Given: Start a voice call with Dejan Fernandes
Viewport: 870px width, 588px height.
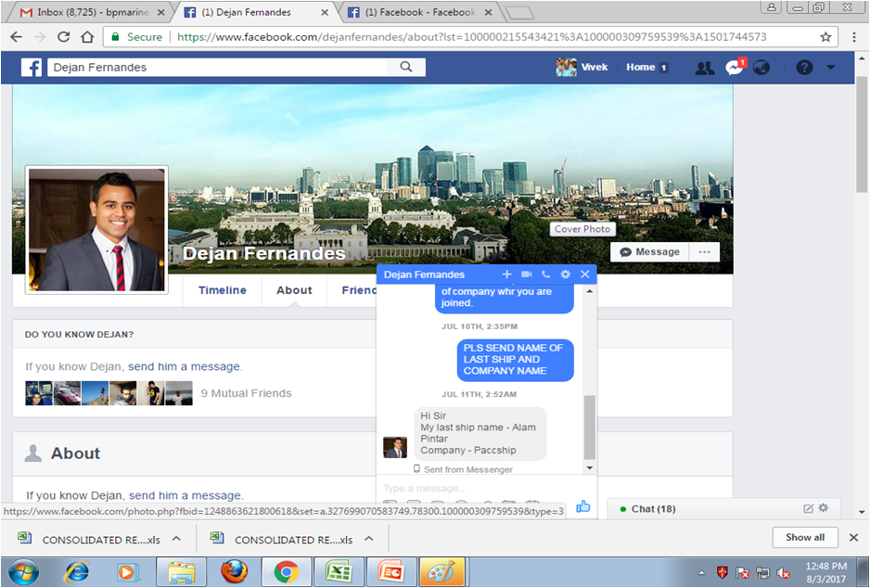Looking at the screenshot, I should tap(545, 275).
